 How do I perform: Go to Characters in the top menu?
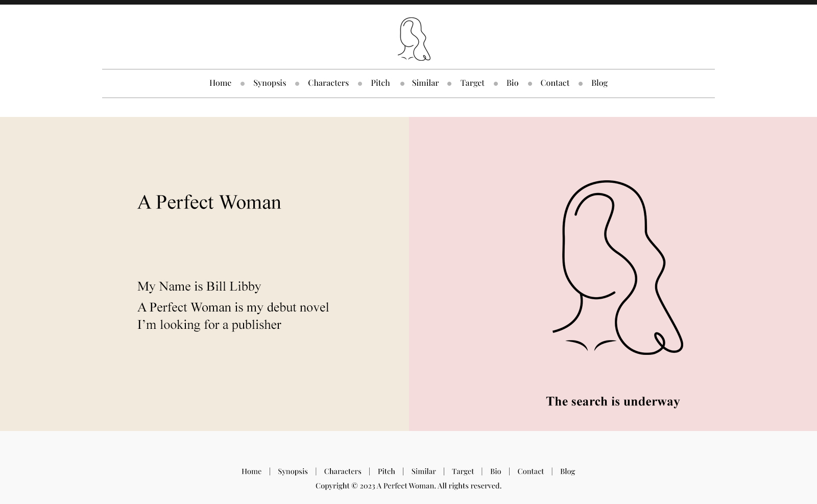[x=328, y=83]
